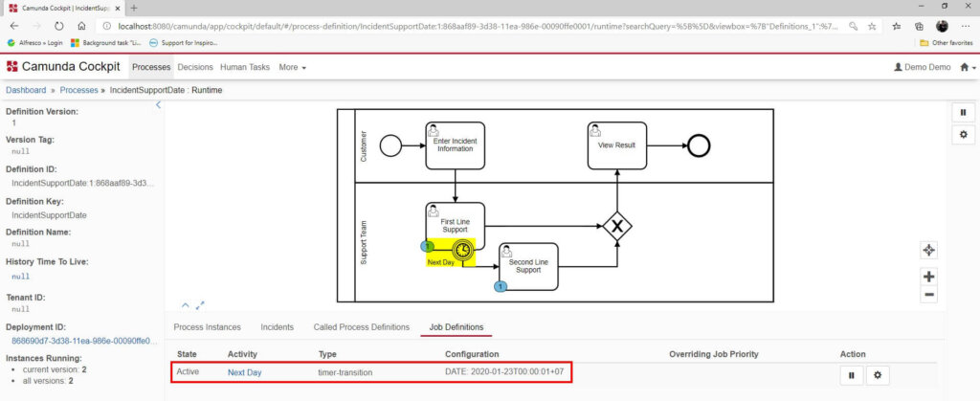The image size is (980, 401).
Task: Click the Camunda Cockpit logo
Action: [x=63, y=67]
